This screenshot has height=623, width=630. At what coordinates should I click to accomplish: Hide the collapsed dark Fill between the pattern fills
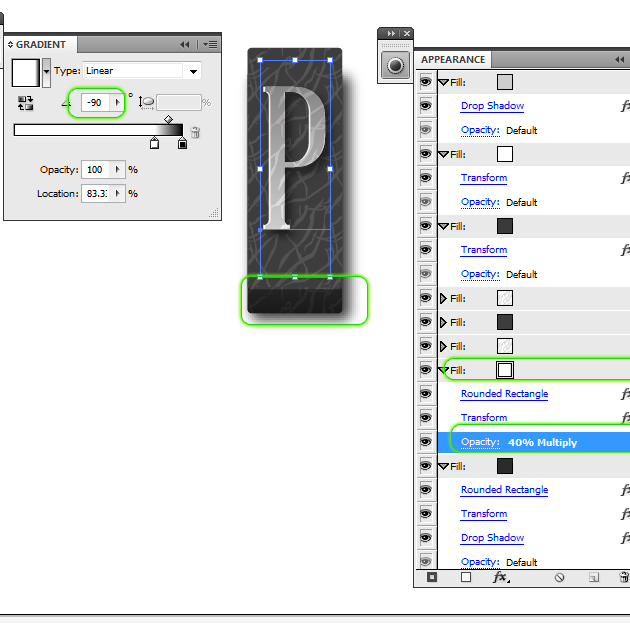(x=426, y=322)
